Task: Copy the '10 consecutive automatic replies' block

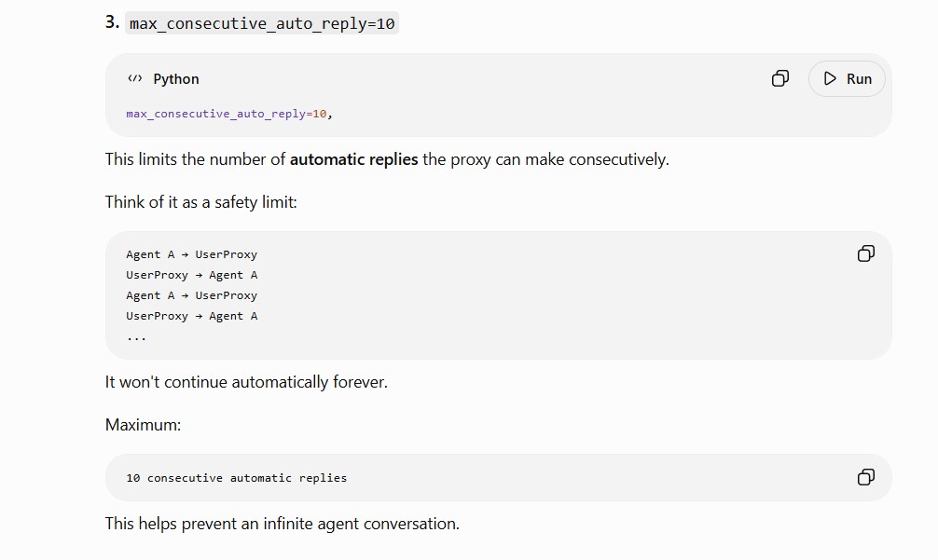Action: pos(865,477)
